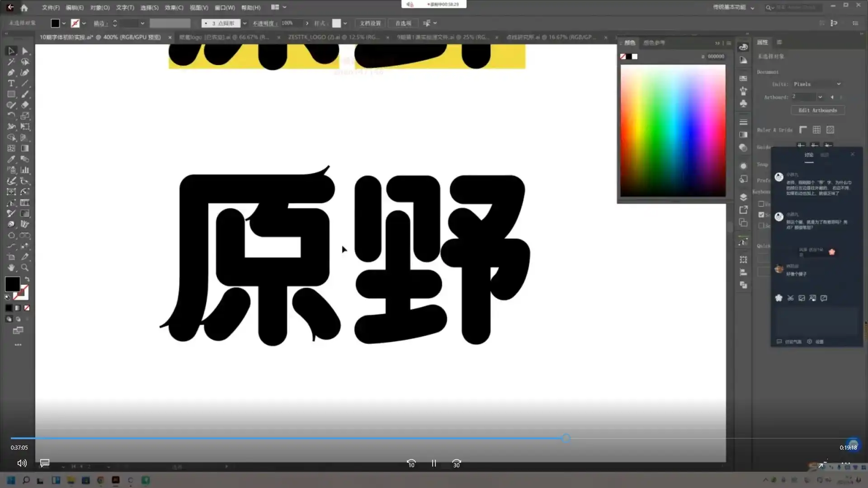Pause the video playback
The image size is (868, 488).
pyautogui.click(x=434, y=463)
